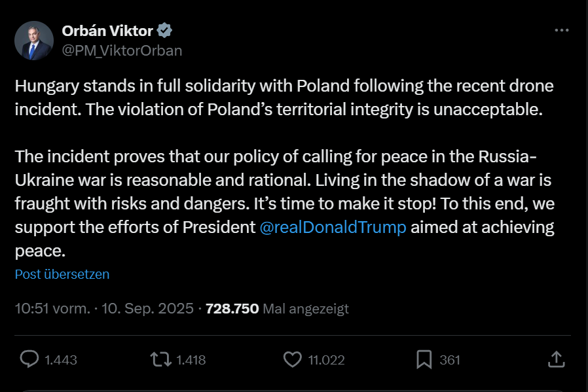Click the paragraph about the Russia-Ukraine war
This screenshot has width=588, height=392.
[284, 204]
